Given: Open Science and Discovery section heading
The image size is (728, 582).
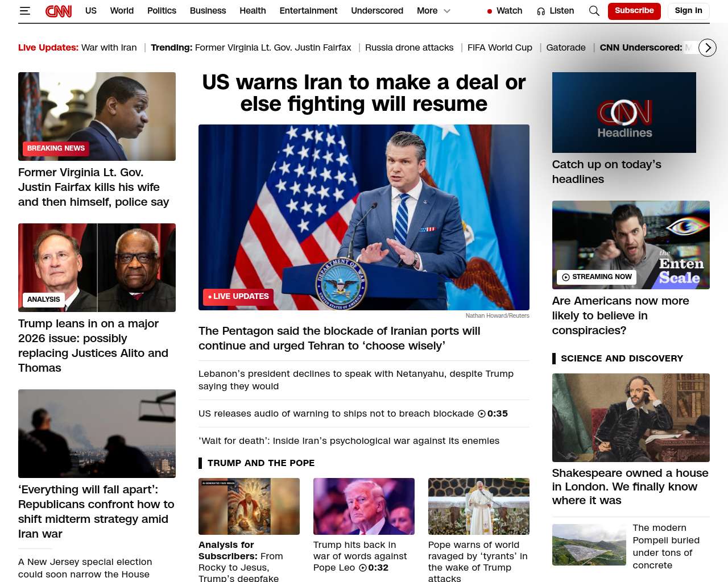Looking at the screenshot, I should [622, 359].
